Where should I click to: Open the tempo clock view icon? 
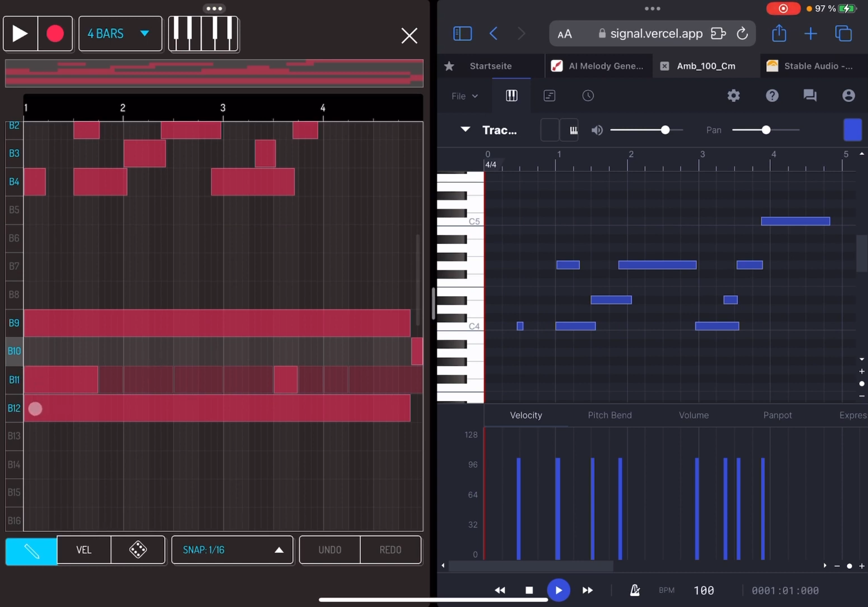click(x=587, y=96)
